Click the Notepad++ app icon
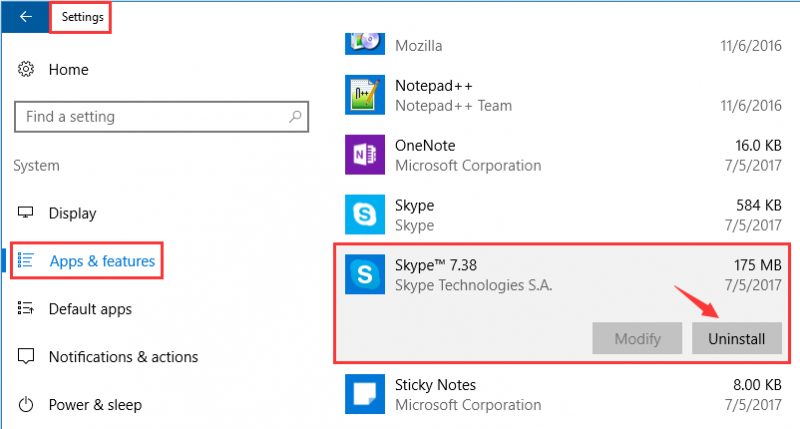The width and height of the screenshot is (800, 429). (365, 95)
